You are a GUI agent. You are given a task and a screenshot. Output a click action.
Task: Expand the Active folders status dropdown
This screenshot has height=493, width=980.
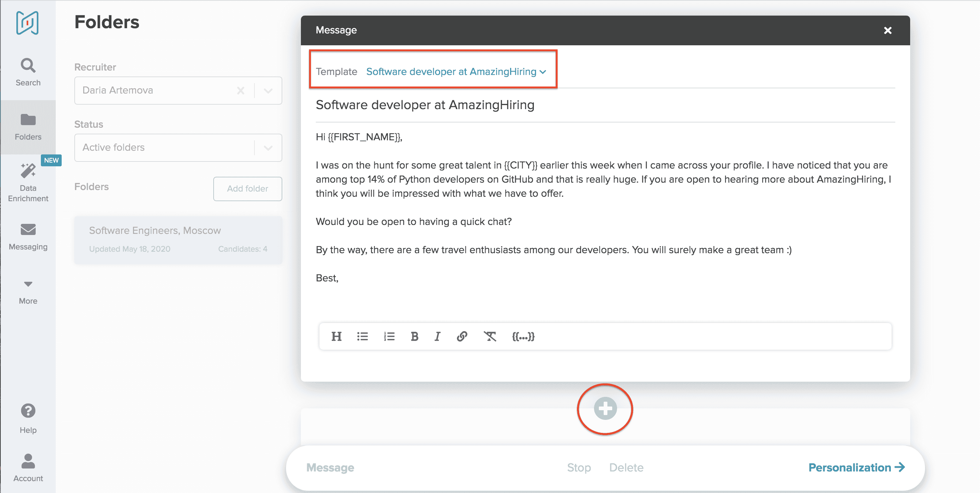(268, 148)
